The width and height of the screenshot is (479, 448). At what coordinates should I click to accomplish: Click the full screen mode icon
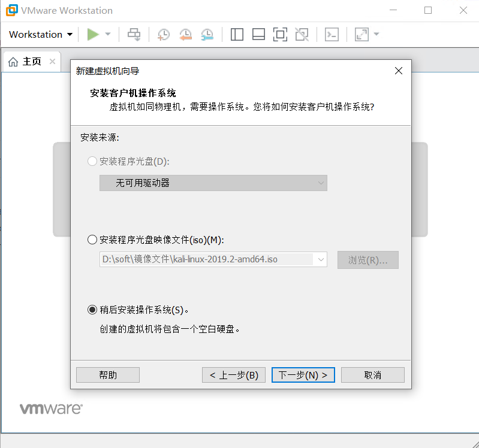280,35
